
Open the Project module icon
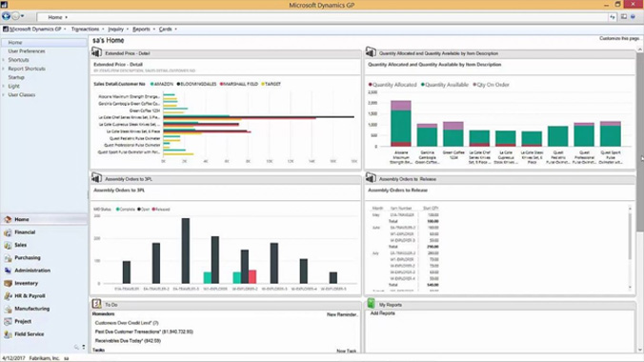[8, 322]
